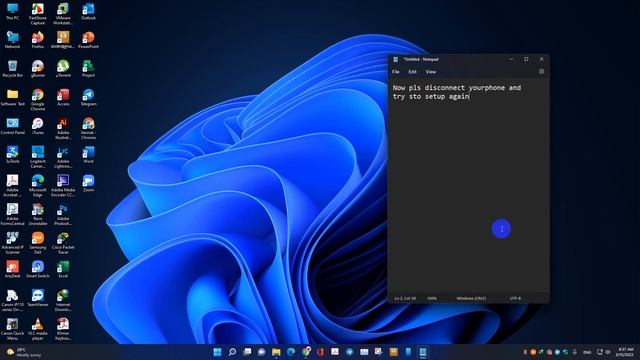
Task: Select the uTorrent desktop icon
Action: pos(63,69)
